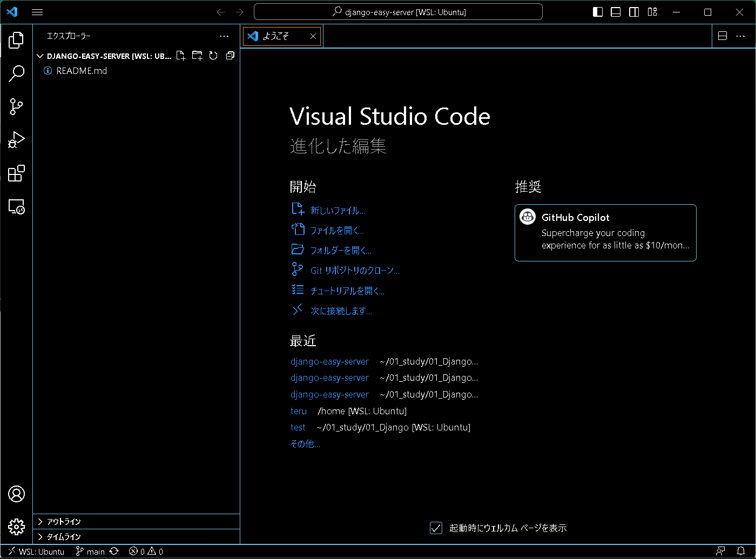Viewport: 756px width, 559px height.
Task: Open the hamburger application menu
Action: click(x=37, y=12)
